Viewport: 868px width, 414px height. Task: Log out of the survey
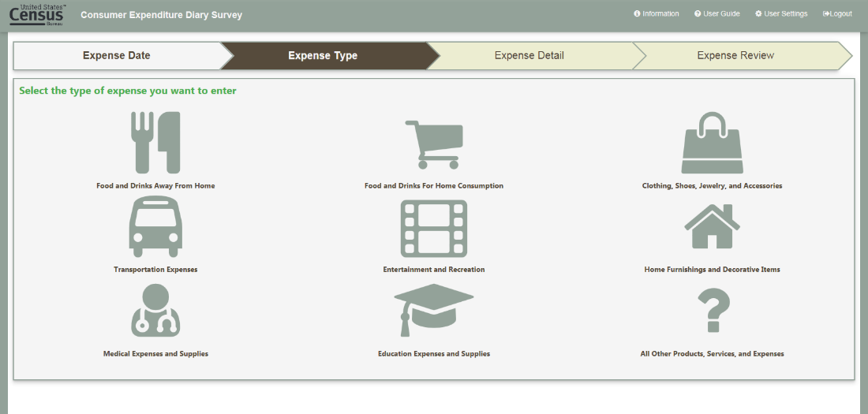pyautogui.click(x=837, y=14)
